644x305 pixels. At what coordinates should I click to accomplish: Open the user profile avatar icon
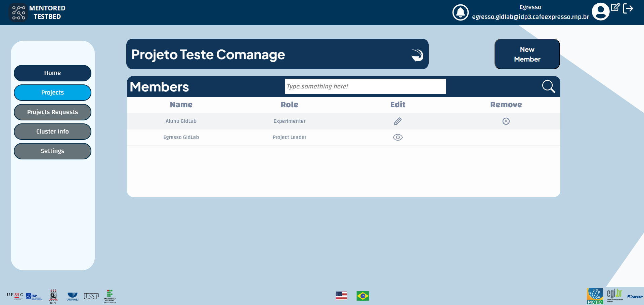601,11
